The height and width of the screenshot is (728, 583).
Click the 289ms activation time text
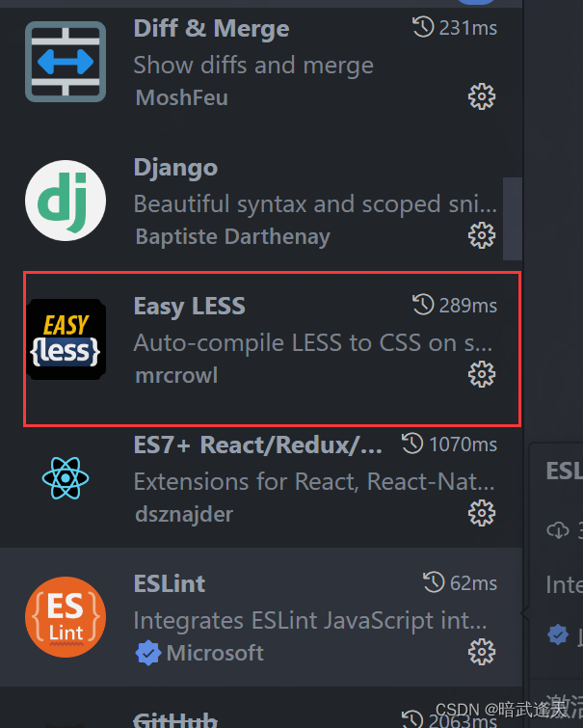coord(468,306)
